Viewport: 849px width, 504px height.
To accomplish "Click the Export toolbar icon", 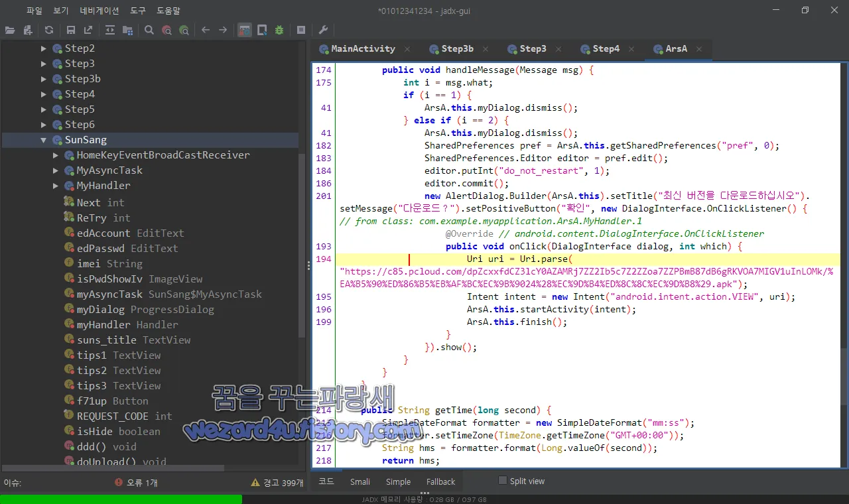I will 88,30.
